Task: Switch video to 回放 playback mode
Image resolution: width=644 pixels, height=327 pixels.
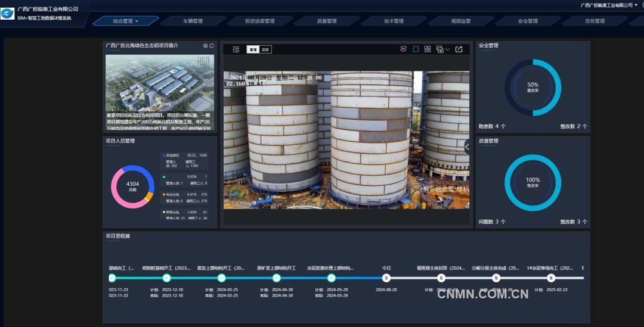Action: pyautogui.click(x=265, y=49)
